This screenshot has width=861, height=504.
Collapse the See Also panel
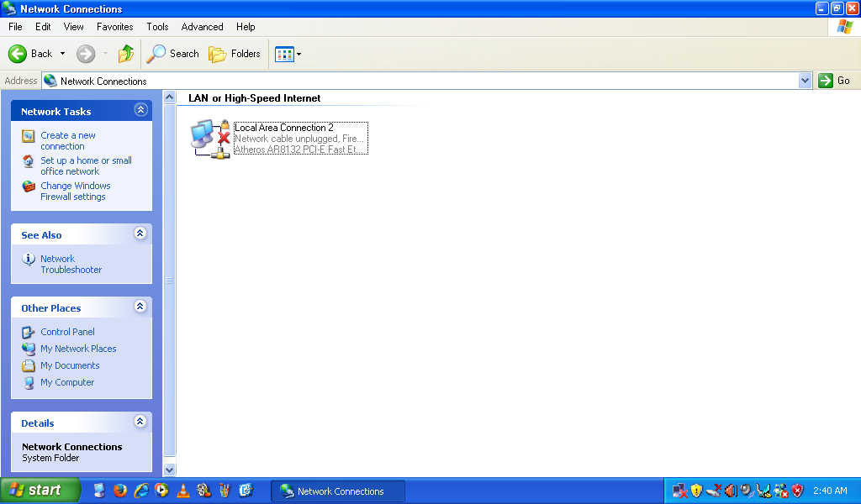pyautogui.click(x=140, y=234)
